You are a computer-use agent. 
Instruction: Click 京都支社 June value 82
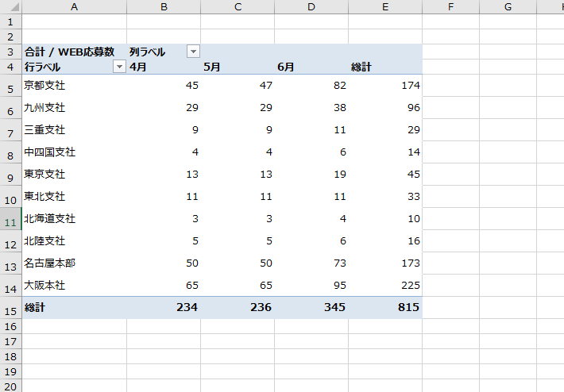(x=311, y=86)
